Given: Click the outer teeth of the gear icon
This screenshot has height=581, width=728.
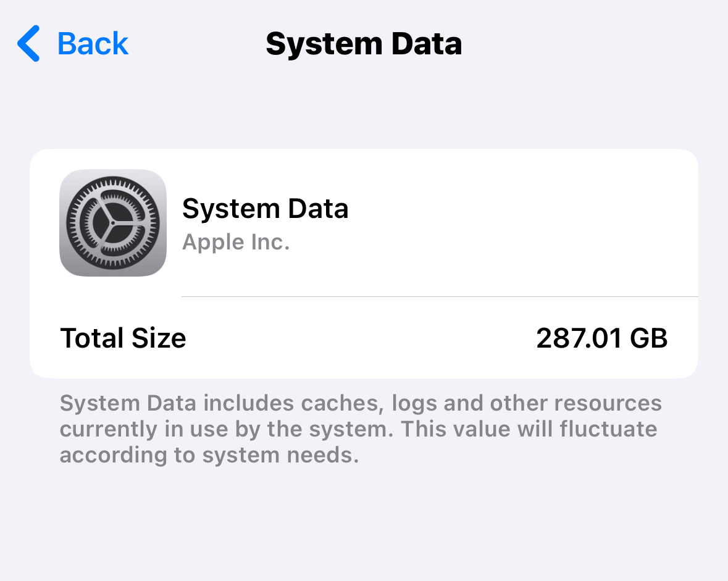Looking at the screenshot, I should [113, 182].
